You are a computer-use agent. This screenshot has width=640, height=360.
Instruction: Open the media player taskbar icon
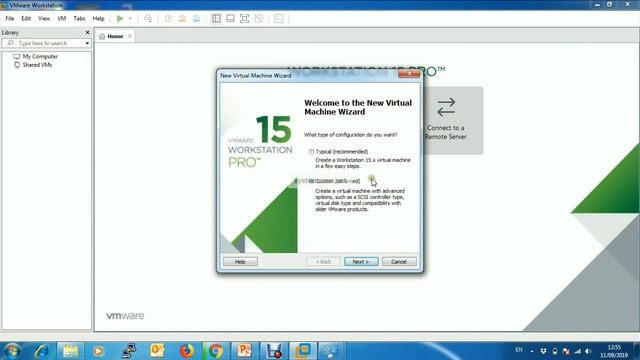(x=98, y=351)
